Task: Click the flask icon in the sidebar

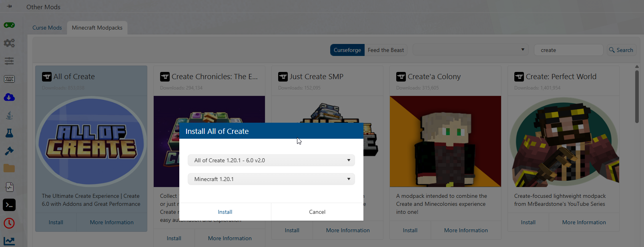Action: tap(9, 133)
